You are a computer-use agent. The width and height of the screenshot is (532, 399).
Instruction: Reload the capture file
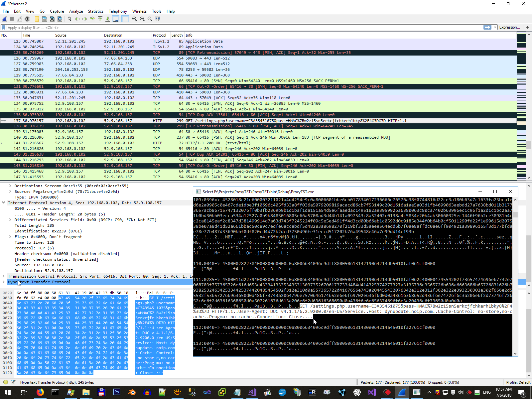coord(60,19)
